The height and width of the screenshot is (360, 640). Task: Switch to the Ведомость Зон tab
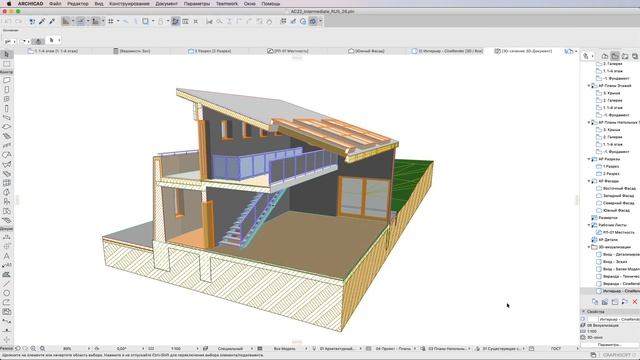(x=132, y=51)
